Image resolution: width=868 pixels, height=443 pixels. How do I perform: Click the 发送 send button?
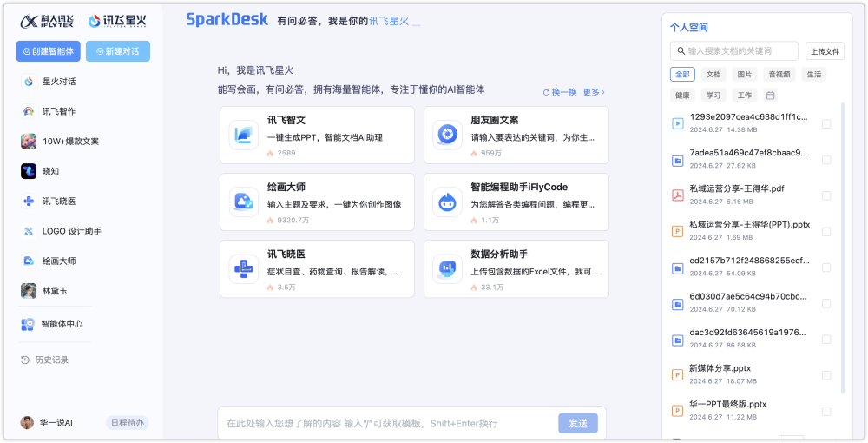tap(578, 423)
